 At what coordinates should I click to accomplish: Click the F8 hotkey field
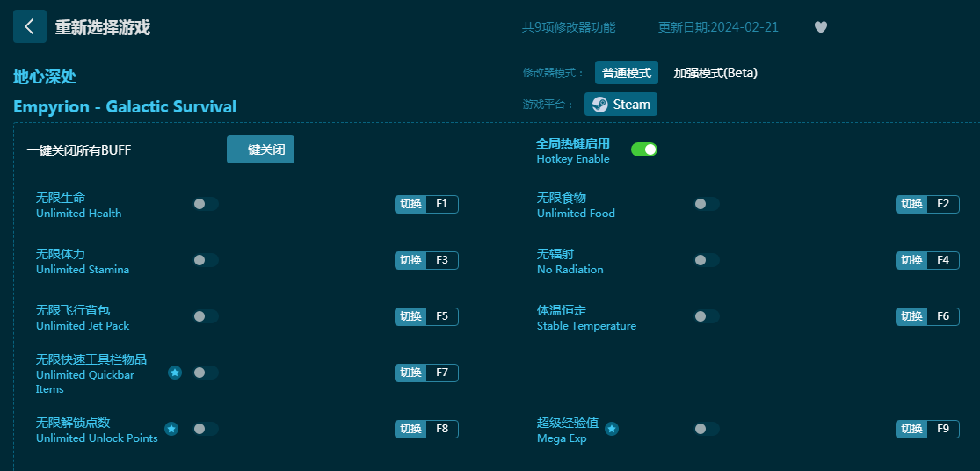point(442,429)
